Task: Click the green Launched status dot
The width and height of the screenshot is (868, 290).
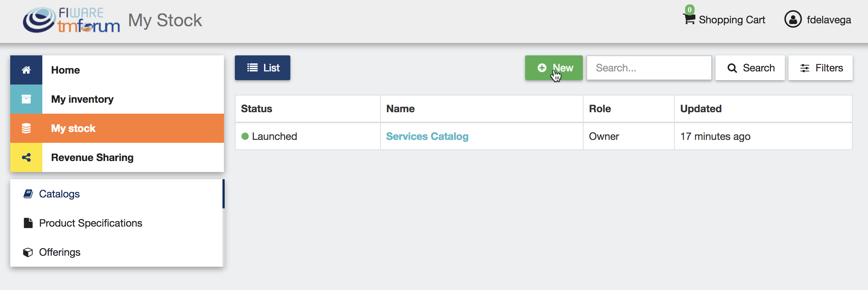Action: (245, 136)
